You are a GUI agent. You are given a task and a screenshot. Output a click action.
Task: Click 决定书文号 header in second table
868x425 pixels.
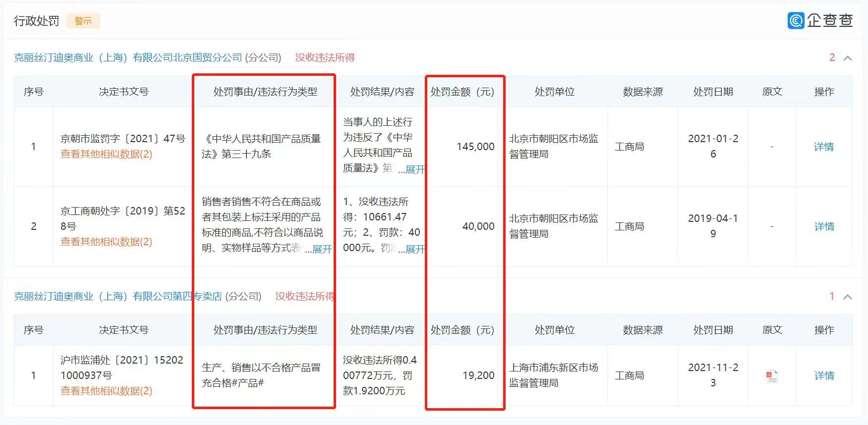tap(123, 330)
